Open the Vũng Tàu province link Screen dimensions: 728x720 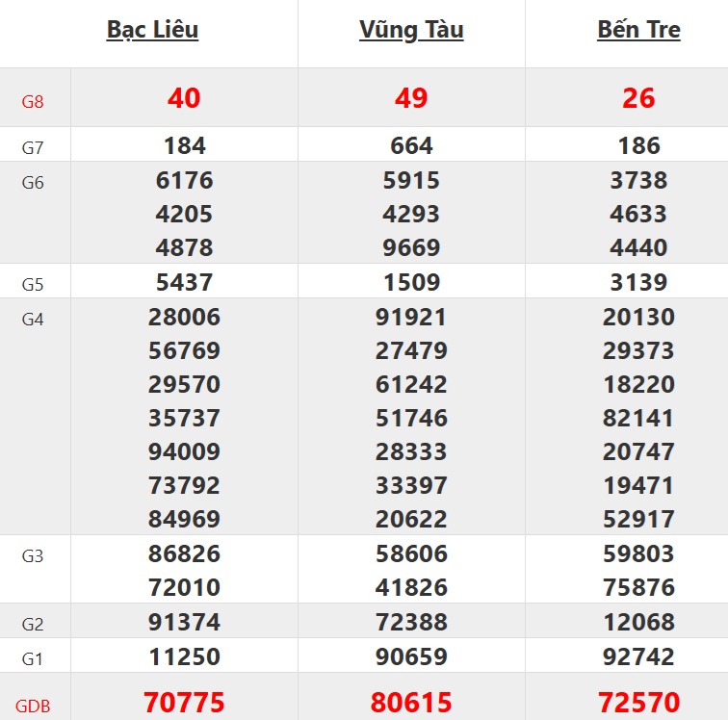(411, 31)
